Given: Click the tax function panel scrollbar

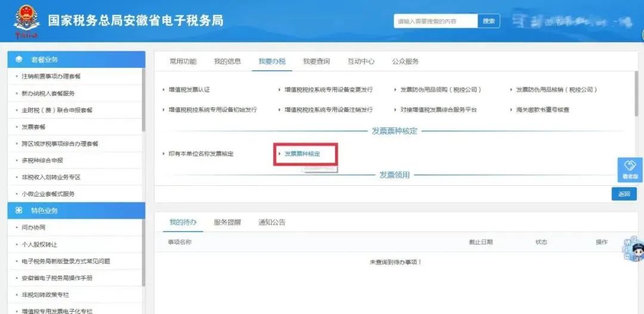Looking at the screenshot, I should tap(636, 94).
